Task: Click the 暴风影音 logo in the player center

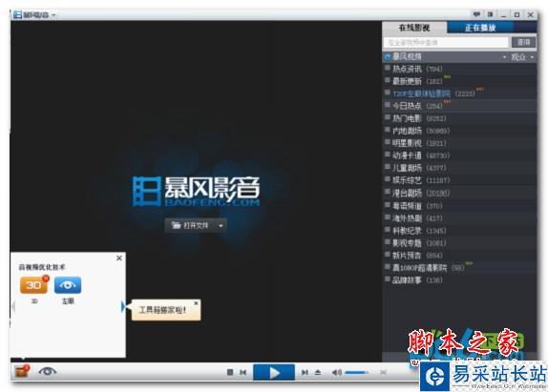Action: (196, 191)
